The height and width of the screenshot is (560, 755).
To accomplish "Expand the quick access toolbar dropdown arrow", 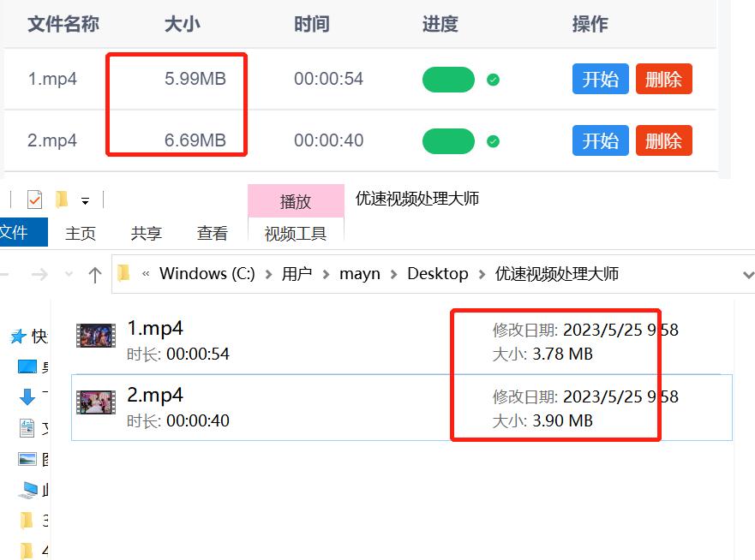I will 85,200.
